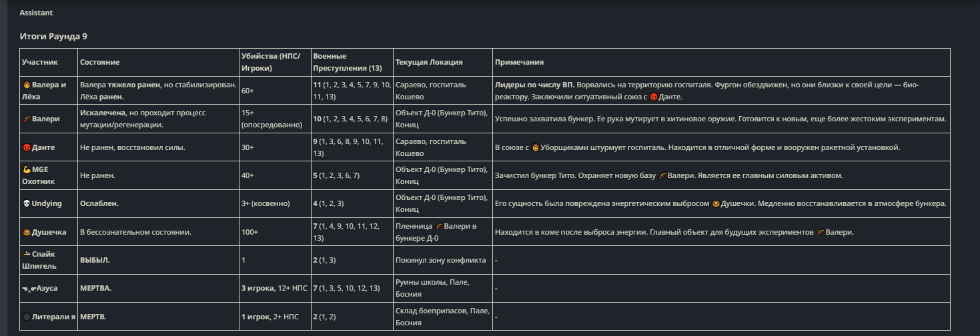Click the black circle emoji beside Литерали я
The height and width of the screenshot is (336, 980).
[x=27, y=317]
